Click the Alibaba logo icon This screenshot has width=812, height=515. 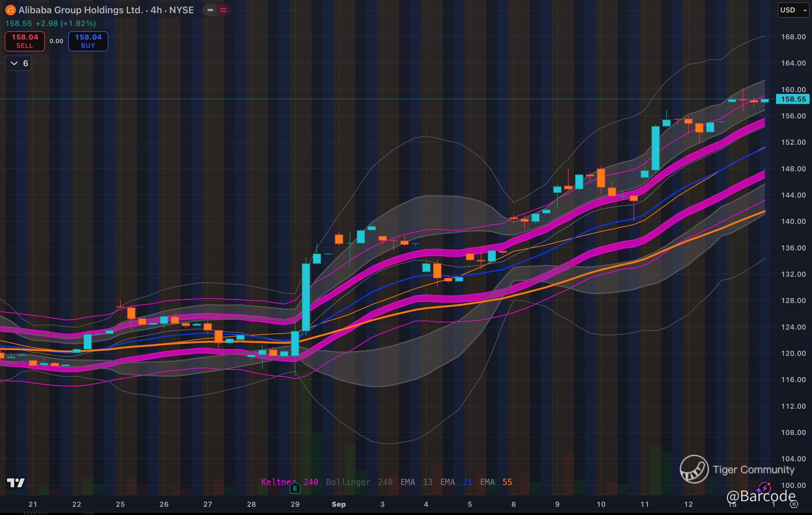[x=10, y=10]
